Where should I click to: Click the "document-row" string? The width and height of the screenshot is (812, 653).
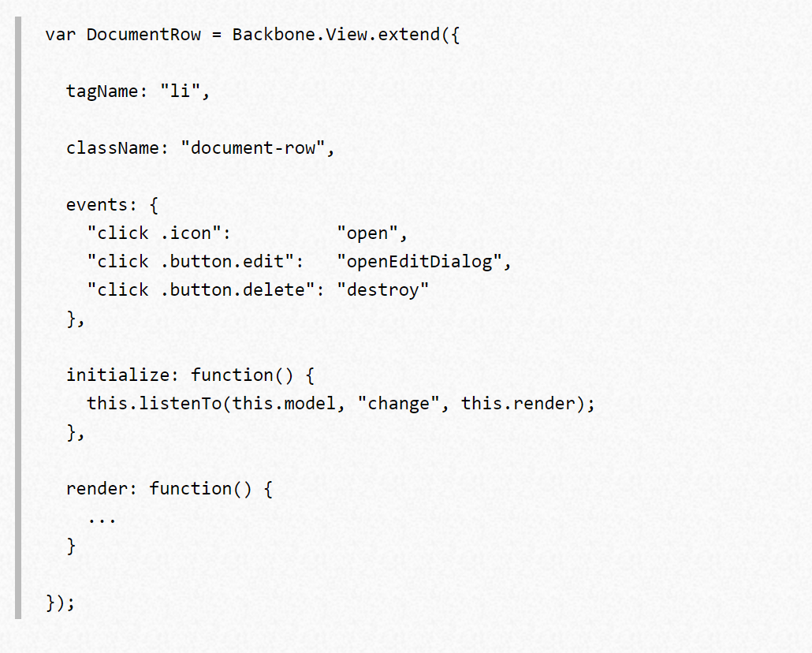(253, 148)
